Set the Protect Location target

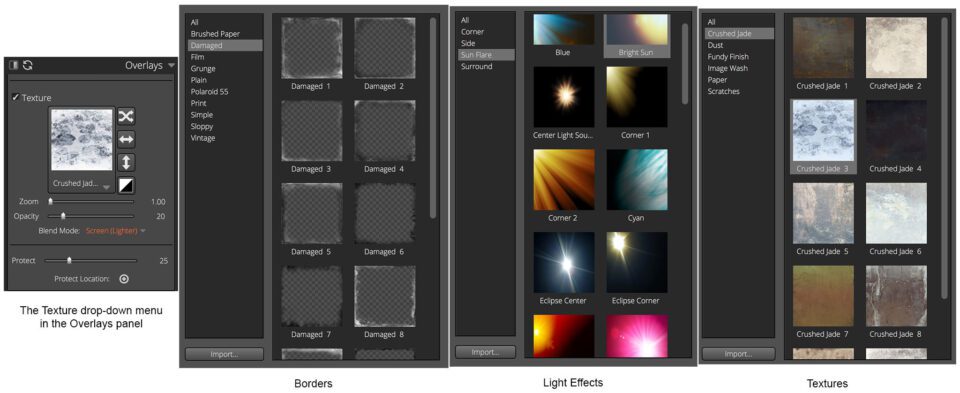[x=124, y=279]
